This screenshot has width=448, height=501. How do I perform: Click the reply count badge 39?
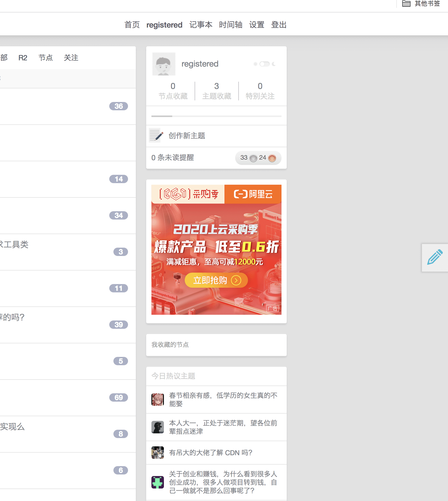click(x=119, y=325)
